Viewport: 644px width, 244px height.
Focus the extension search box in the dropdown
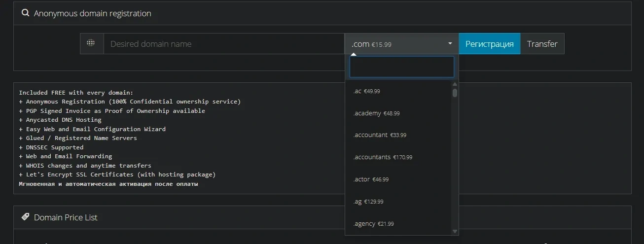(x=401, y=67)
